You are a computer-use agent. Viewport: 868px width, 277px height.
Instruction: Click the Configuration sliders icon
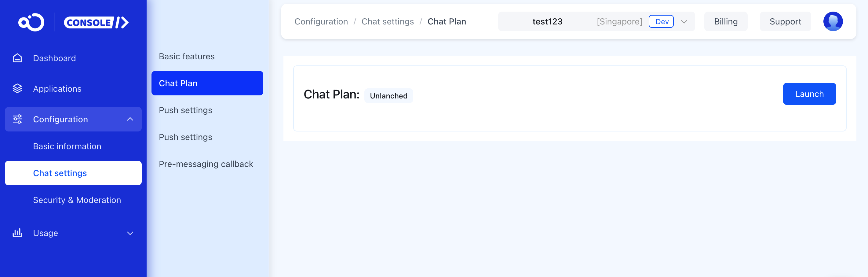point(17,119)
